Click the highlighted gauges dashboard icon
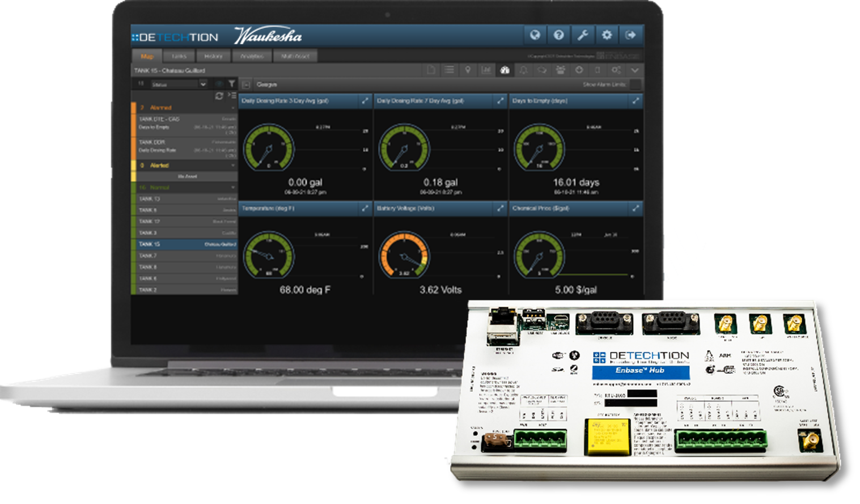 click(x=505, y=70)
